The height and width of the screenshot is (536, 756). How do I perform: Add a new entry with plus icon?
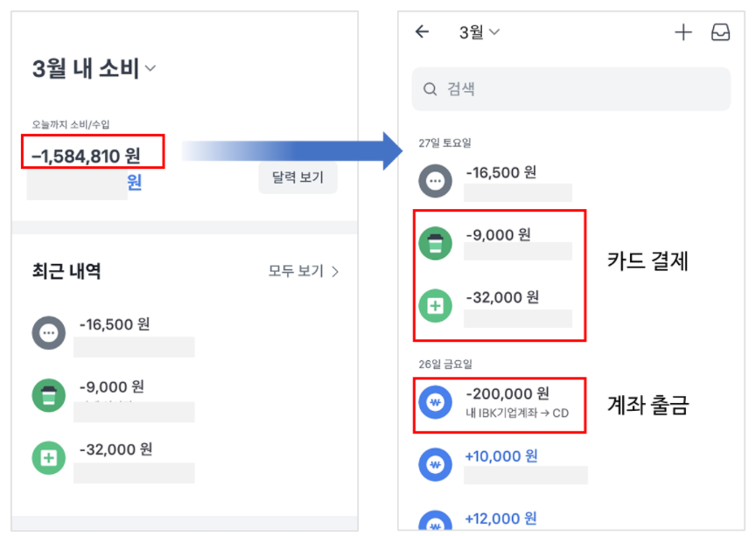682,32
